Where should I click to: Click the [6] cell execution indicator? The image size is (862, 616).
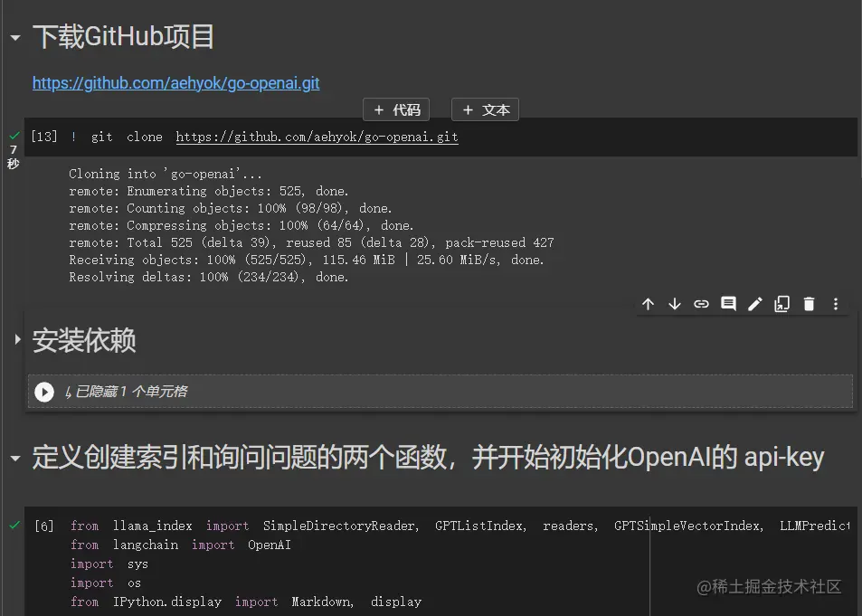[44, 526]
